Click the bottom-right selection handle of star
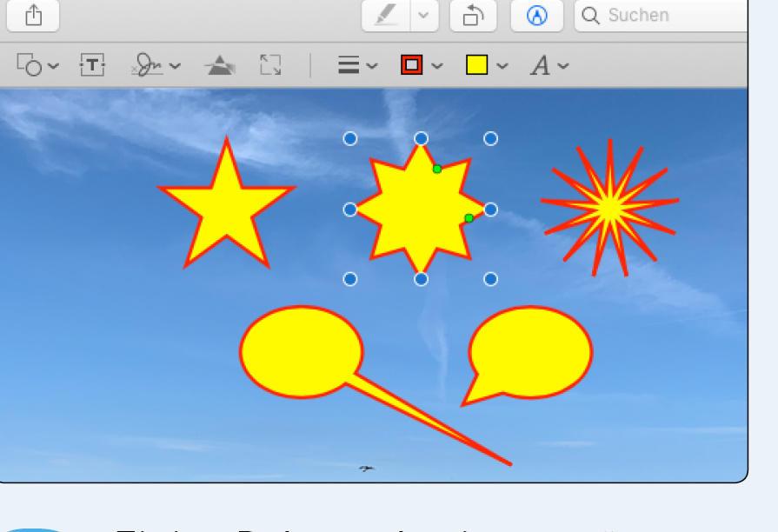The width and height of the screenshot is (778, 532). tap(490, 279)
